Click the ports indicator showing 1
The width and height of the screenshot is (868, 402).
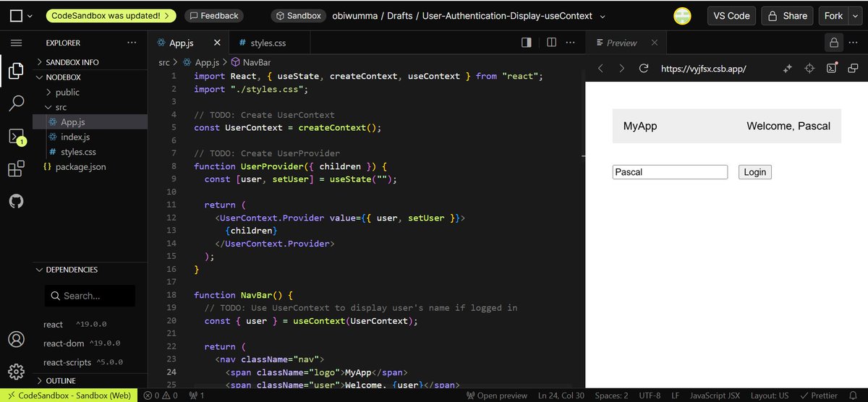tap(196, 395)
